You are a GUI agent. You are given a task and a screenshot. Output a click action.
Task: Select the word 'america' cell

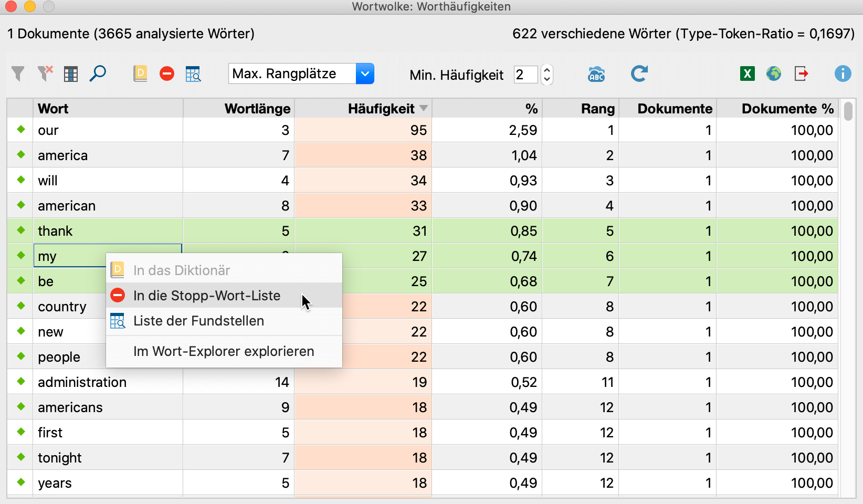point(108,155)
